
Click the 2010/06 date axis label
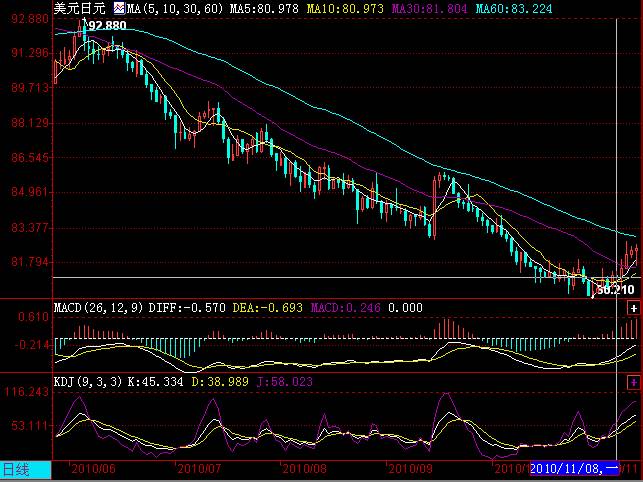coord(93,468)
